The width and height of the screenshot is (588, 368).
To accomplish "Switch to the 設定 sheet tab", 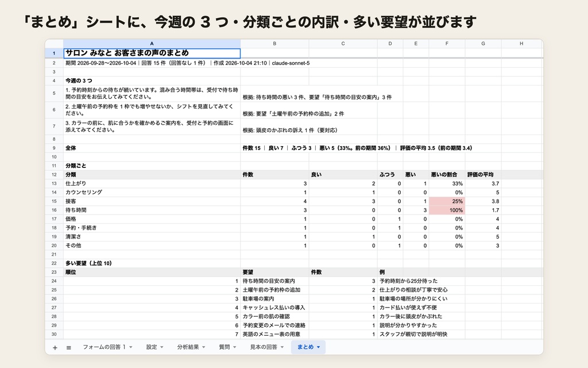I will click(x=152, y=347).
